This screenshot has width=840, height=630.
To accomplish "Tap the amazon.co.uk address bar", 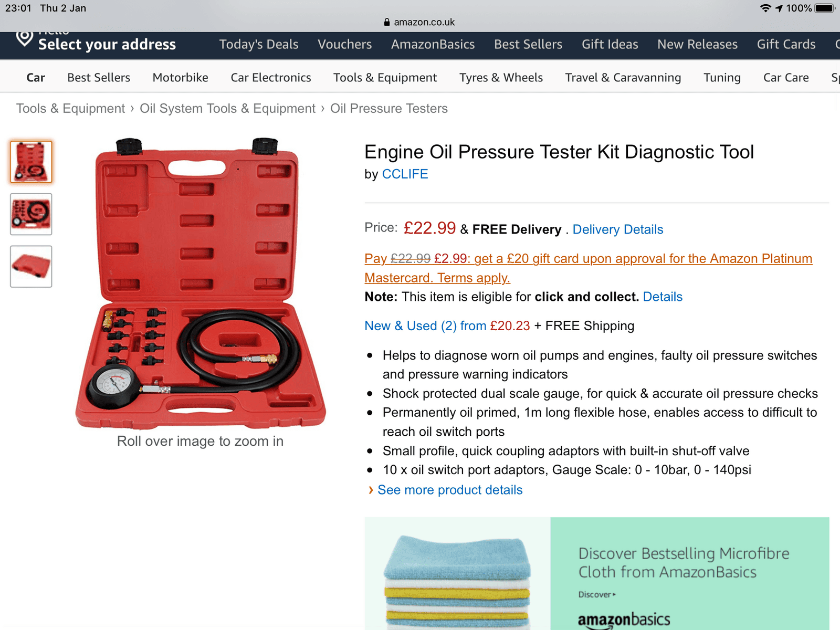I will point(419,22).
